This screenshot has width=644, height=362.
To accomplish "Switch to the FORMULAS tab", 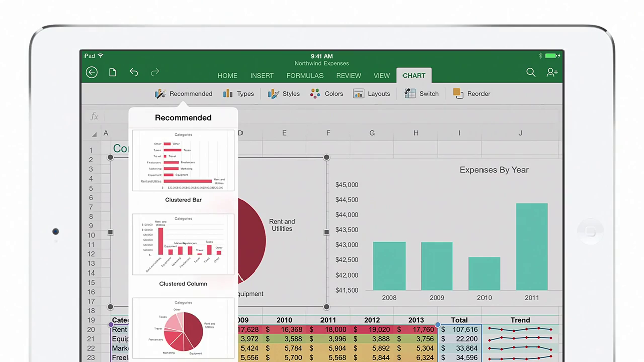I will coord(305,76).
